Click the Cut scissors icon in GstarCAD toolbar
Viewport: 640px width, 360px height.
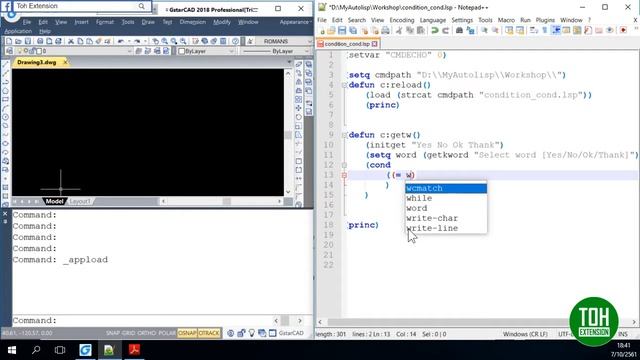71,41
